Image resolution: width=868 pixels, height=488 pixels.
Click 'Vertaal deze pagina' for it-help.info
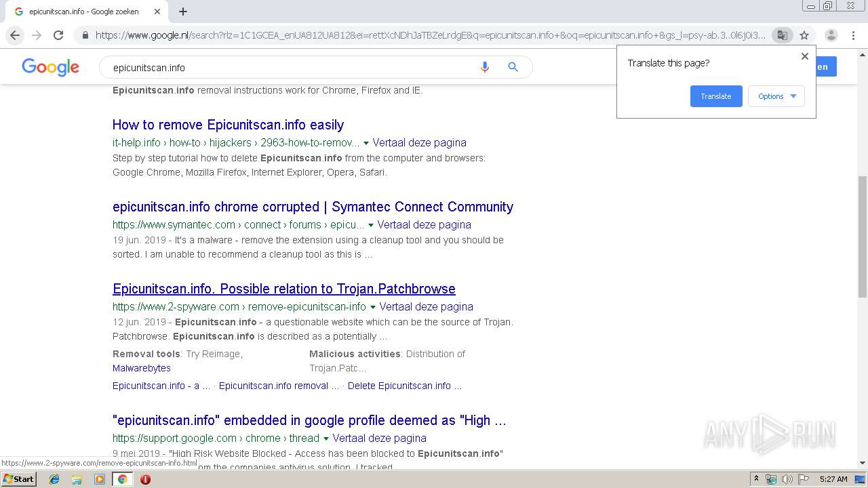click(419, 143)
